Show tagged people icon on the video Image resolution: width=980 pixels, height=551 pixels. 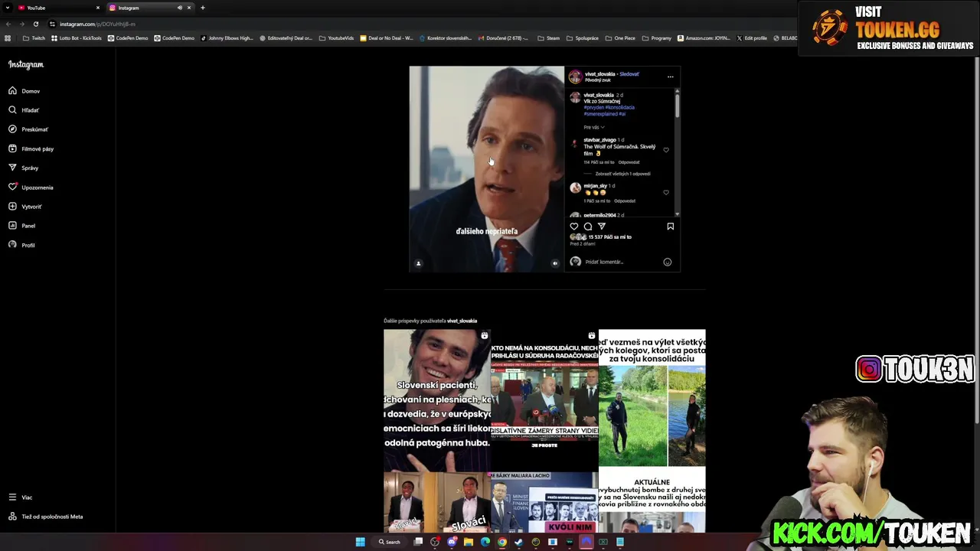[418, 263]
